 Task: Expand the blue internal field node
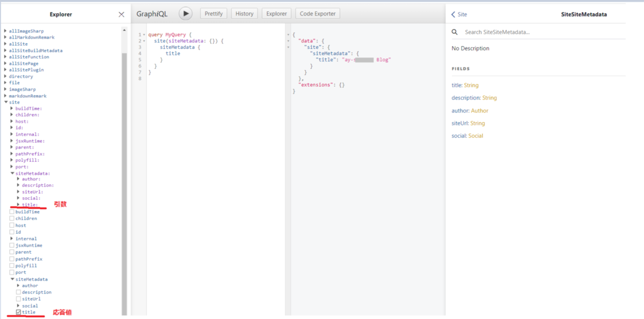pyautogui.click(x=12, y=239)
